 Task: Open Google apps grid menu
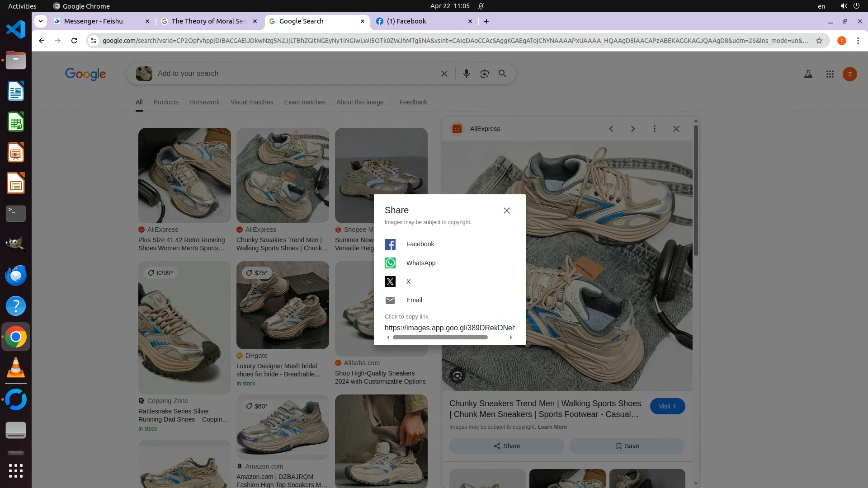(830, 74)
